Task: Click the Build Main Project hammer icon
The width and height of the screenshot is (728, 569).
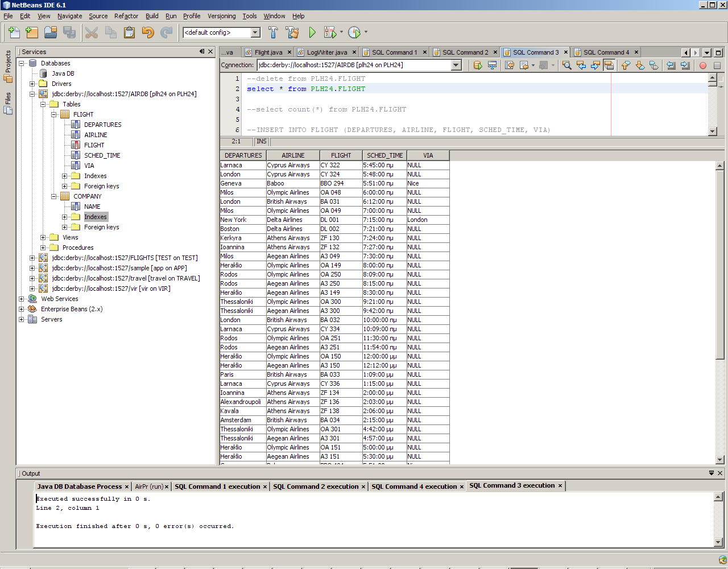Action: [274, 32]
